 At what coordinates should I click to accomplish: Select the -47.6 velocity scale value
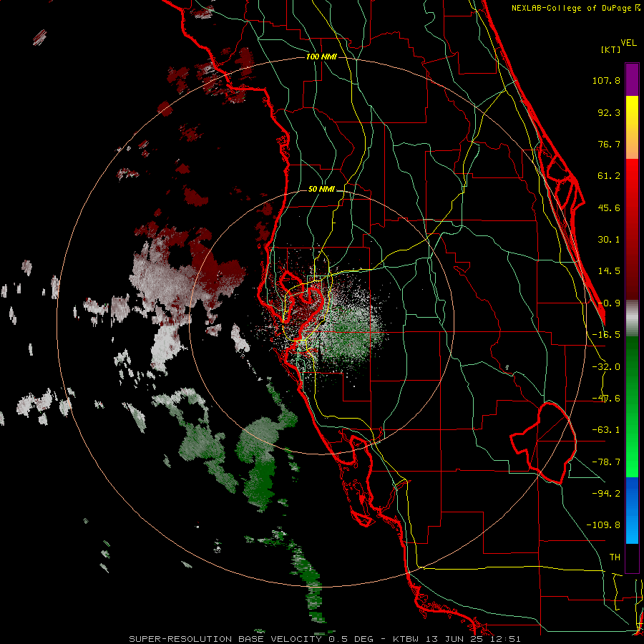pyautogui.click(x=606, y=399)
